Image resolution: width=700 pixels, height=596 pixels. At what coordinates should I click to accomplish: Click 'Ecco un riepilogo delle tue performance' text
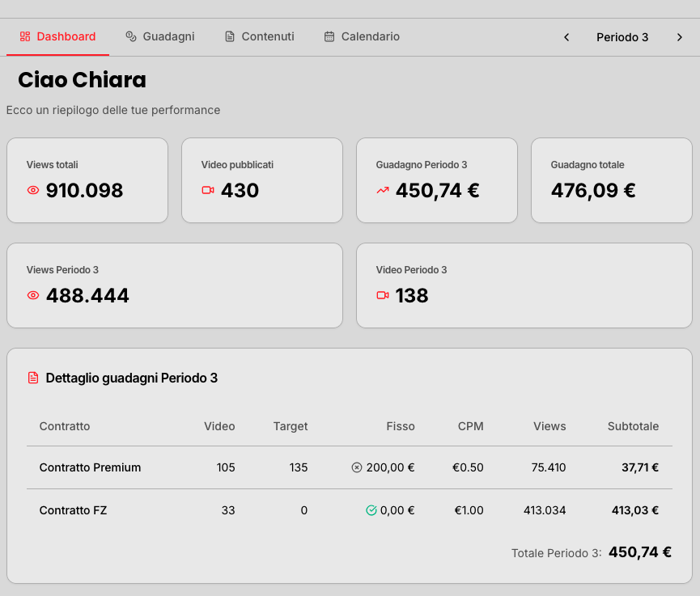113,110
